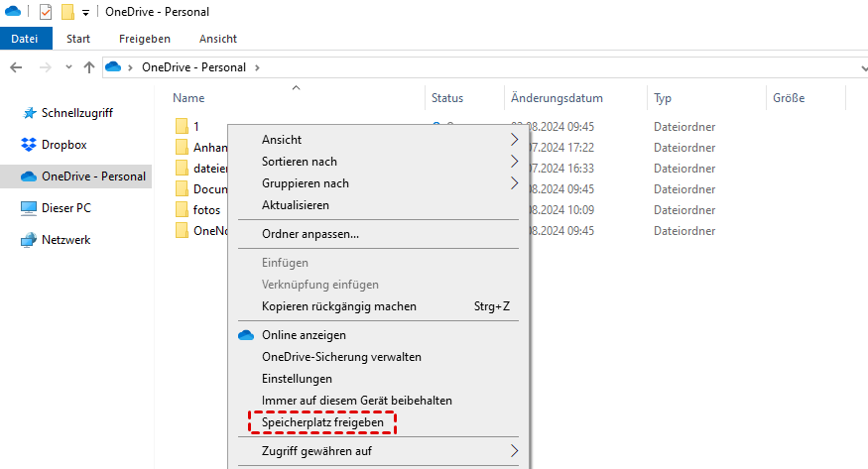Select the fotos folder icon
Screen dimensions: 868x469
point(182,209)
